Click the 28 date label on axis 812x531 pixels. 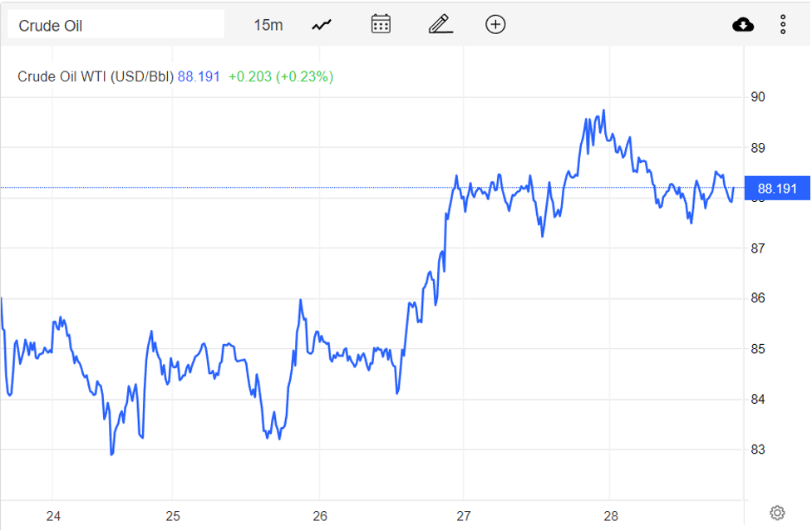pos(611,516)
